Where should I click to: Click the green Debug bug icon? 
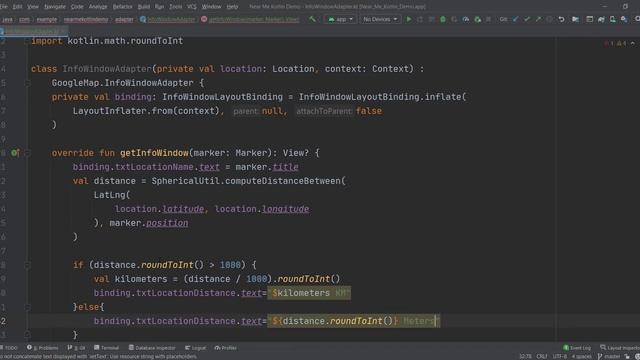pyautogui.click(x=442, y=19)
